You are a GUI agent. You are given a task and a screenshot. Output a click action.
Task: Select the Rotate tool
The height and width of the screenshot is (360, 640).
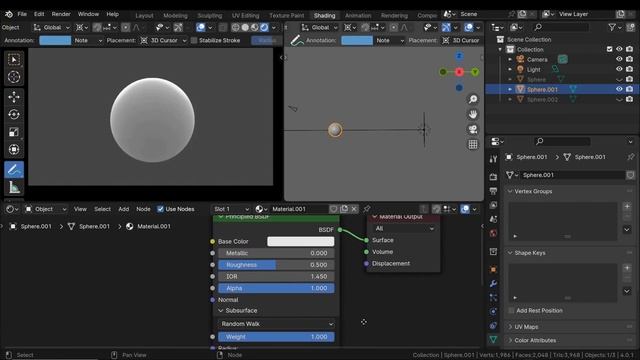pos(14,114)
